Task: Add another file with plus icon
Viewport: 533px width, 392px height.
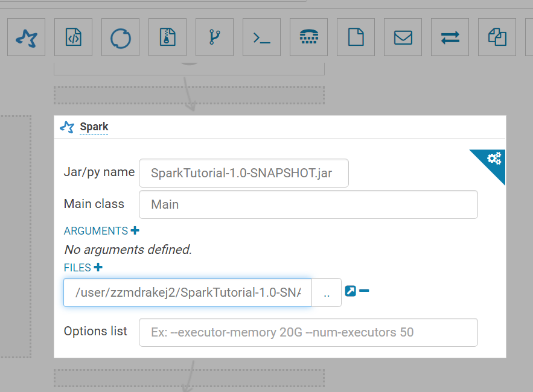Action: (x=98, y=267)
